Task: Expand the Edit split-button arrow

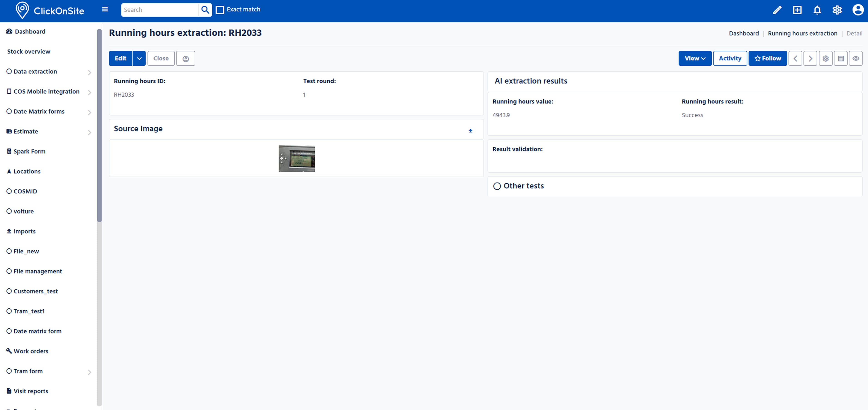Action: point(139,58)
